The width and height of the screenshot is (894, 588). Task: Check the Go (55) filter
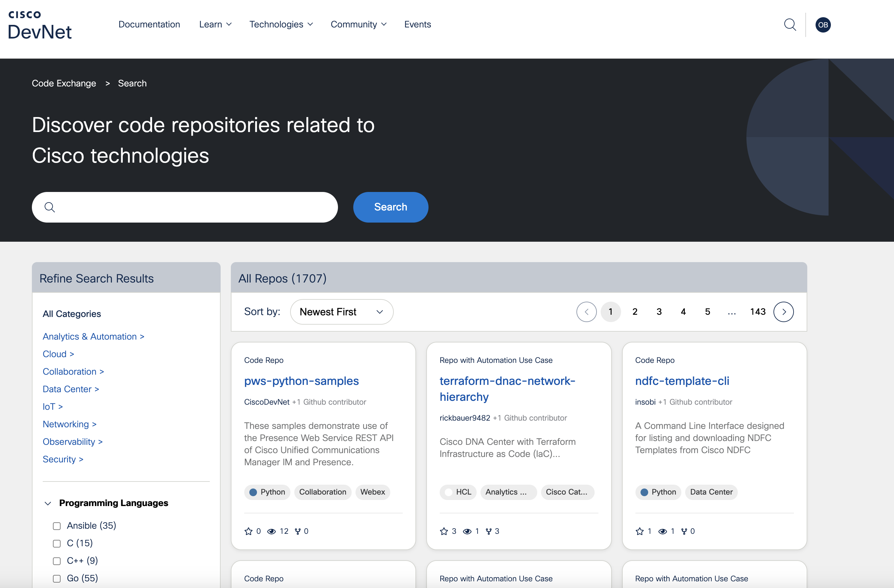click(x=57, y=579)
